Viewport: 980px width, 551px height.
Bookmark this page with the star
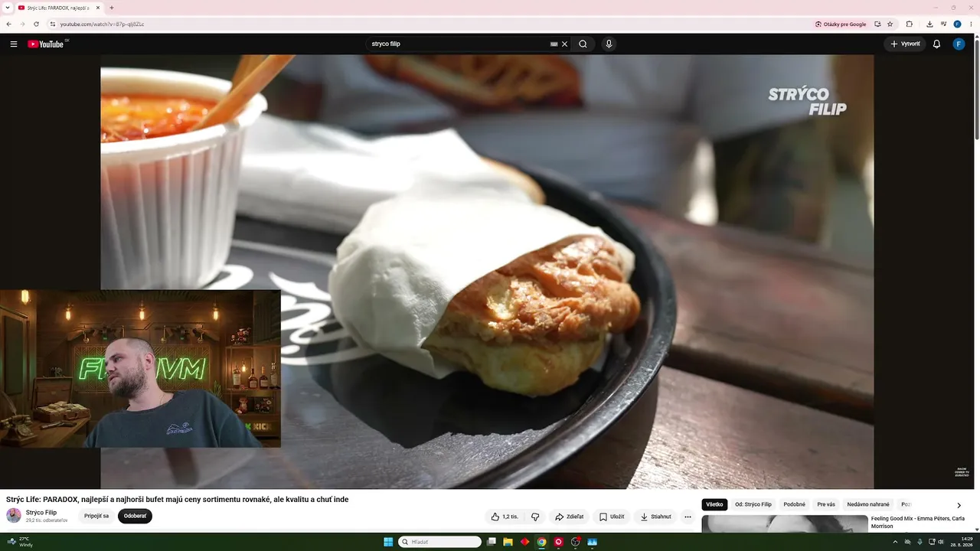pyautogui.click(x=890, y=24)
